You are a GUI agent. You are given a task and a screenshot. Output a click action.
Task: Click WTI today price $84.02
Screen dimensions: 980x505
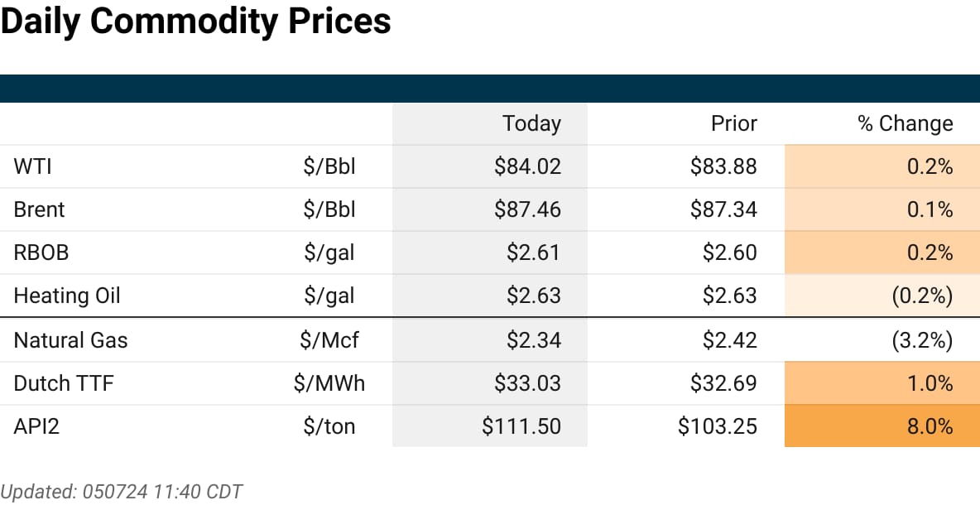coord(527,166)
